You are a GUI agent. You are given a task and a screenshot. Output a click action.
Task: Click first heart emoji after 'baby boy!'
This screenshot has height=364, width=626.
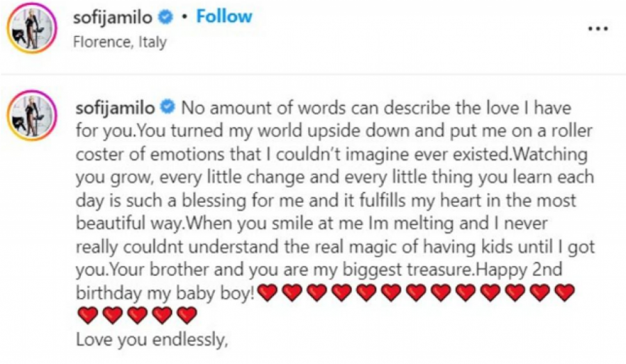pos(267,292)
